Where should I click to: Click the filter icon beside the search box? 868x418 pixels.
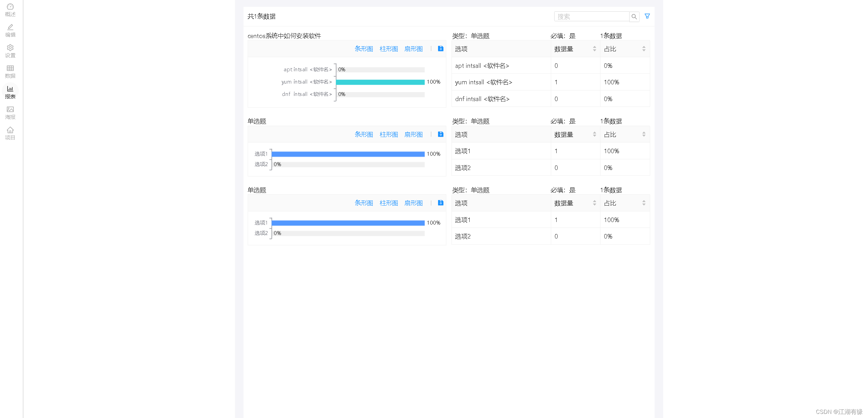pyautogui.click(x=647, y=16)
